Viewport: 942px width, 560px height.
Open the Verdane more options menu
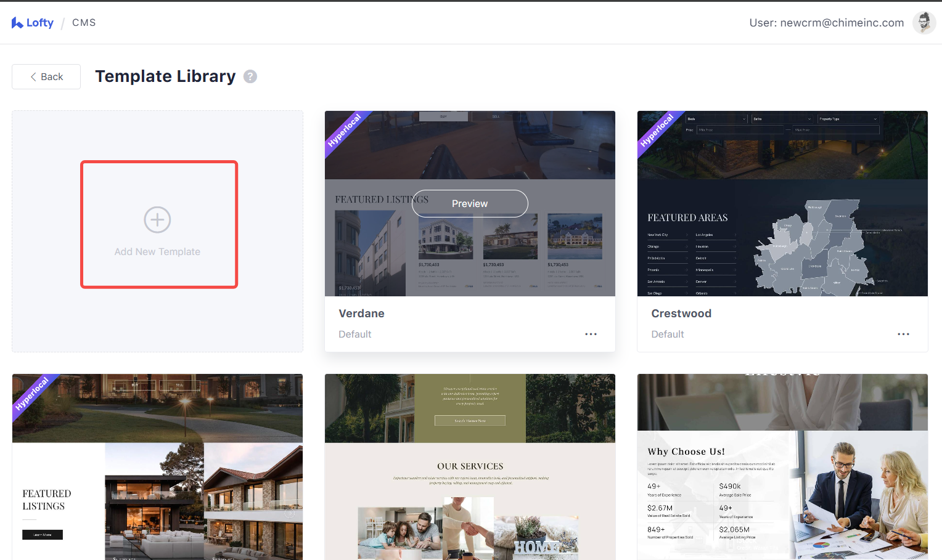click(x=591, y=334)
